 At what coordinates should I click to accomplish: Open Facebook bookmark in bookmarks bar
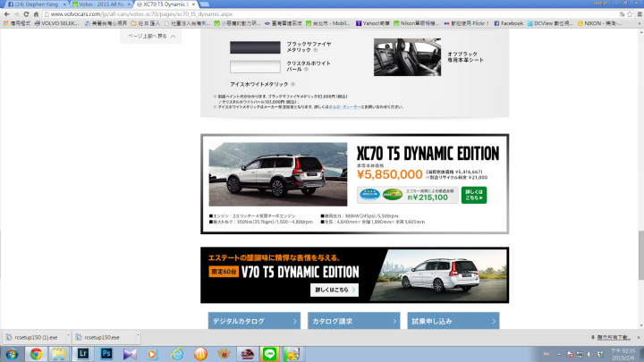[x=508, y=23]
